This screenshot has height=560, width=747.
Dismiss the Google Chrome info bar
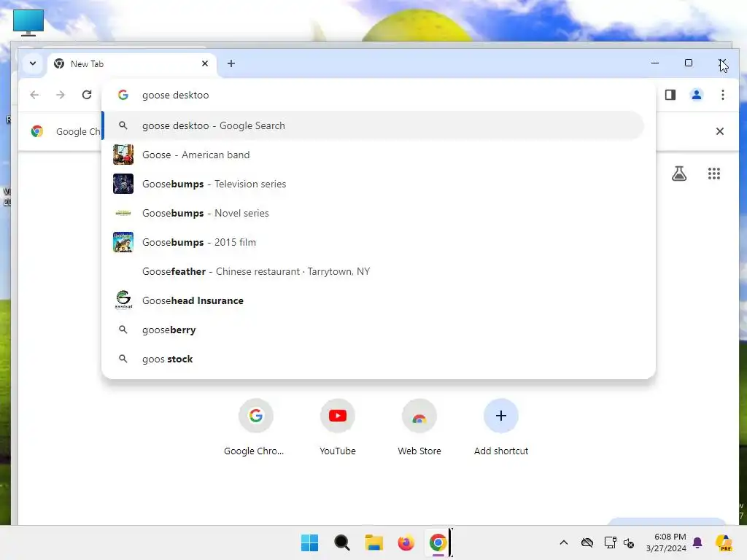(720, 131)
